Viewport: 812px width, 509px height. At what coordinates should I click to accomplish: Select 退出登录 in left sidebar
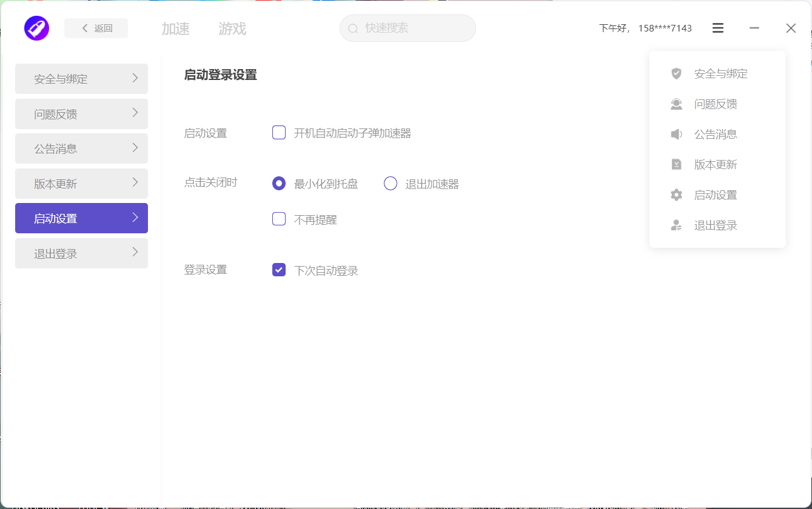tap(81, 253)
